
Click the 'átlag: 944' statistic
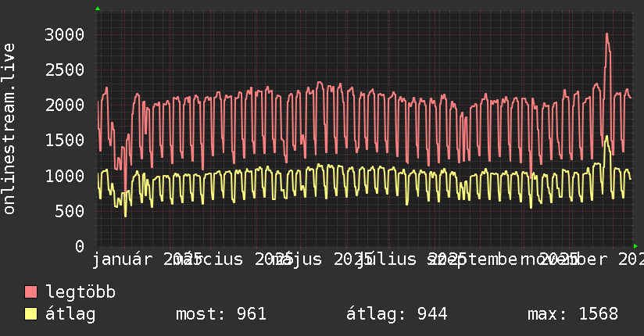(x=396, y=314)
